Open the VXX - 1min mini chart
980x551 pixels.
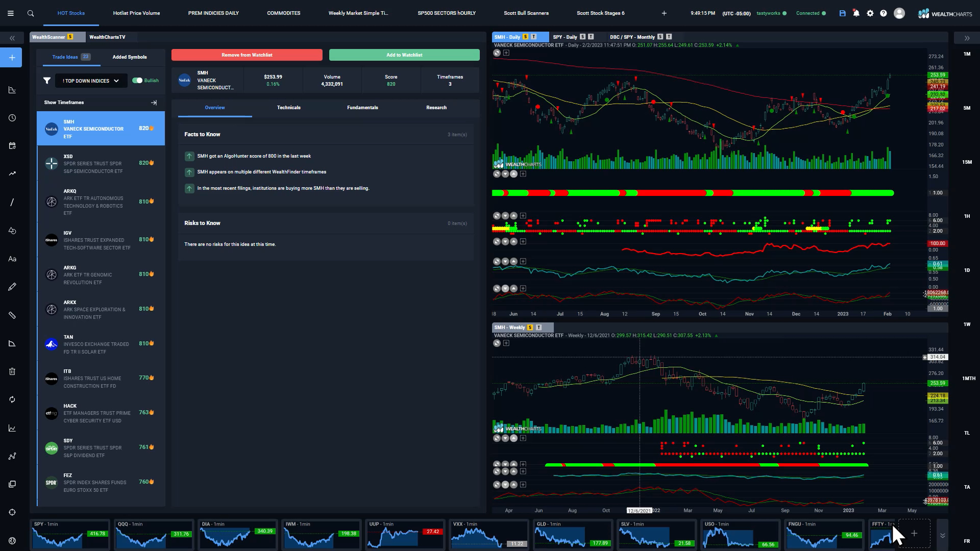pos(489,535)
